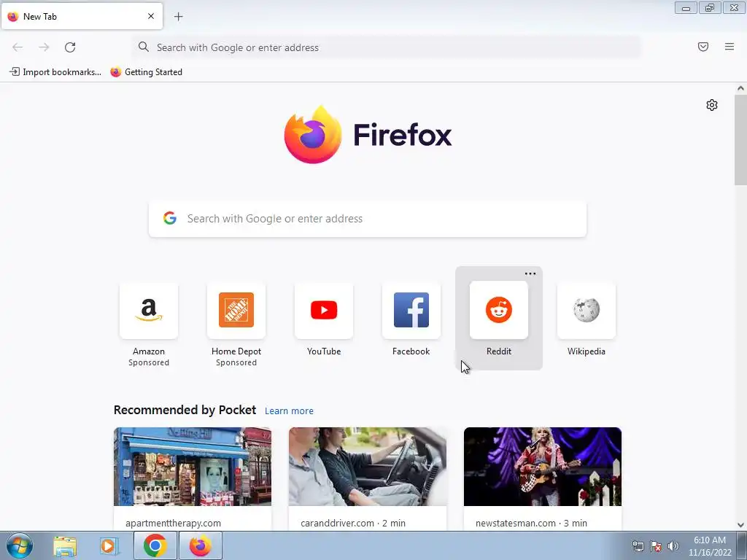Click the address bar field
Image resolution: width=747 pixels, height=560 pixels.
pos(387,47)
